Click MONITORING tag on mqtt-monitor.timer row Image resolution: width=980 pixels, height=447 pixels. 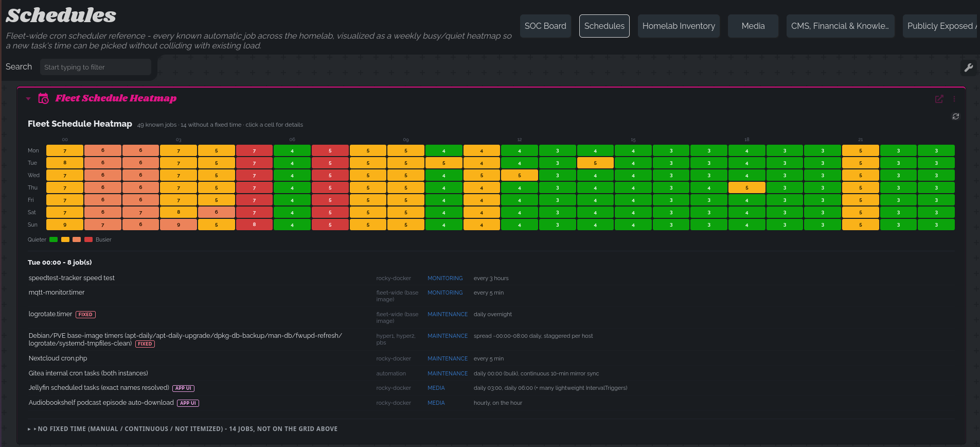(445, 293)
